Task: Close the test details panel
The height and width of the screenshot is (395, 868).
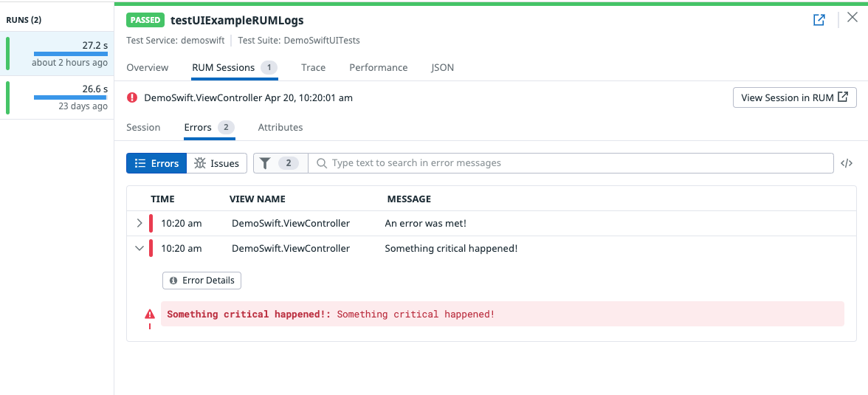Action: click(x=852, y=18)
